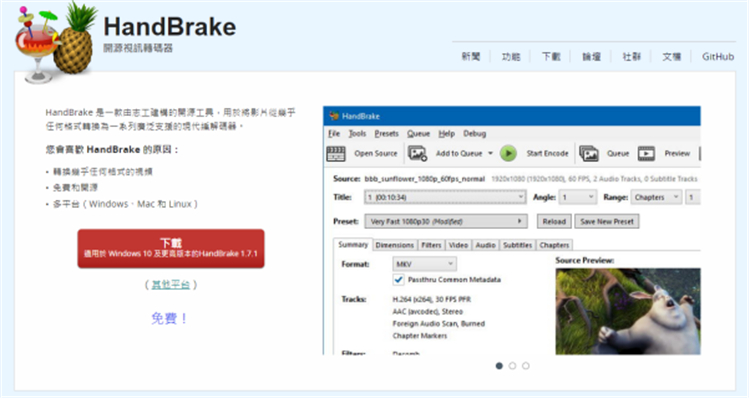Image resolution: width=750 pixels, height=399 pixels.
Task: Click the Add to Queue picture icon
Action: (x=417, y=154)
